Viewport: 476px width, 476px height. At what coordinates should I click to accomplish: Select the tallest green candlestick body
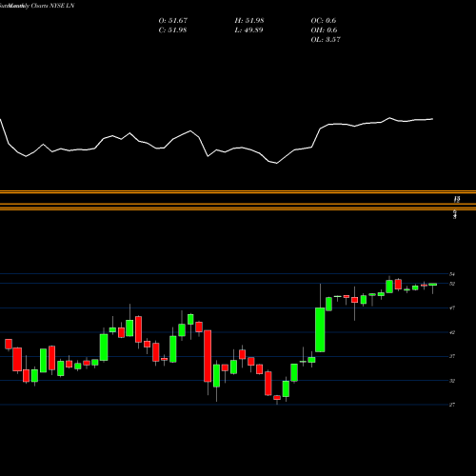coord(320,329)
